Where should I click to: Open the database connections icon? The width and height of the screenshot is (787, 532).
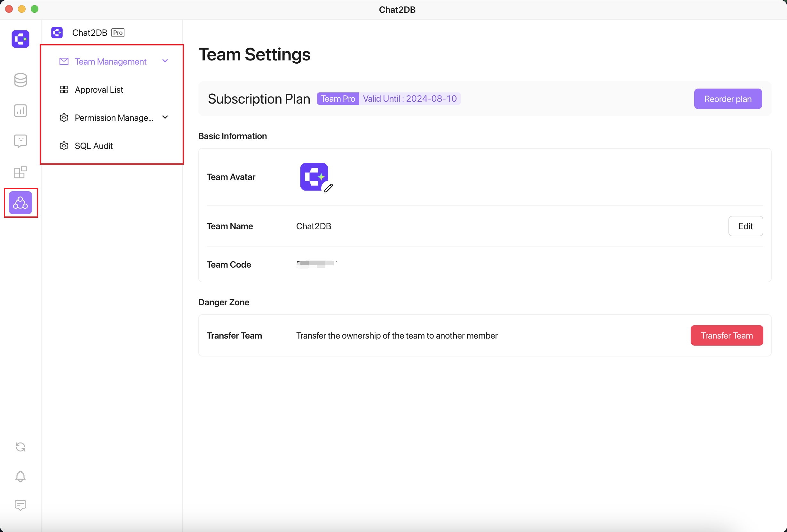point(20,80)
